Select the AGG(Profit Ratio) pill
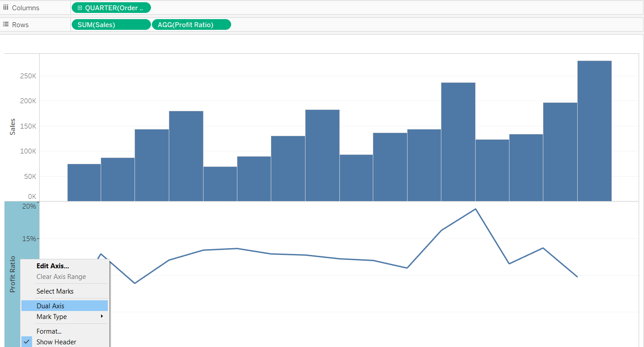The image size is (644, 347). pyautogui.click(x=192, y=24)
